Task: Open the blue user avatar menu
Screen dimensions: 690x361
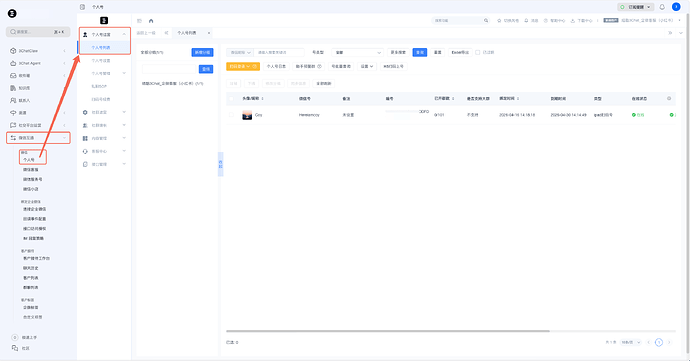Action: [x=676, y=7]
